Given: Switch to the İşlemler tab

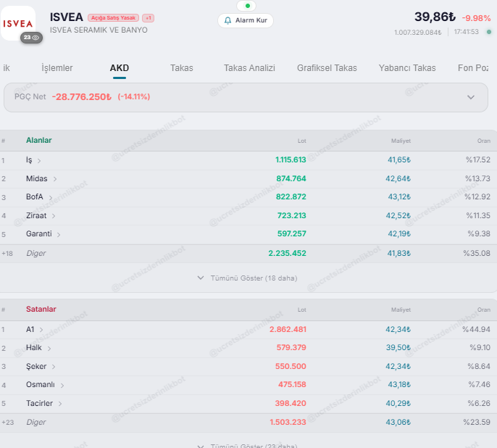Looking at the screenshot, I should (x=57, y=68).
